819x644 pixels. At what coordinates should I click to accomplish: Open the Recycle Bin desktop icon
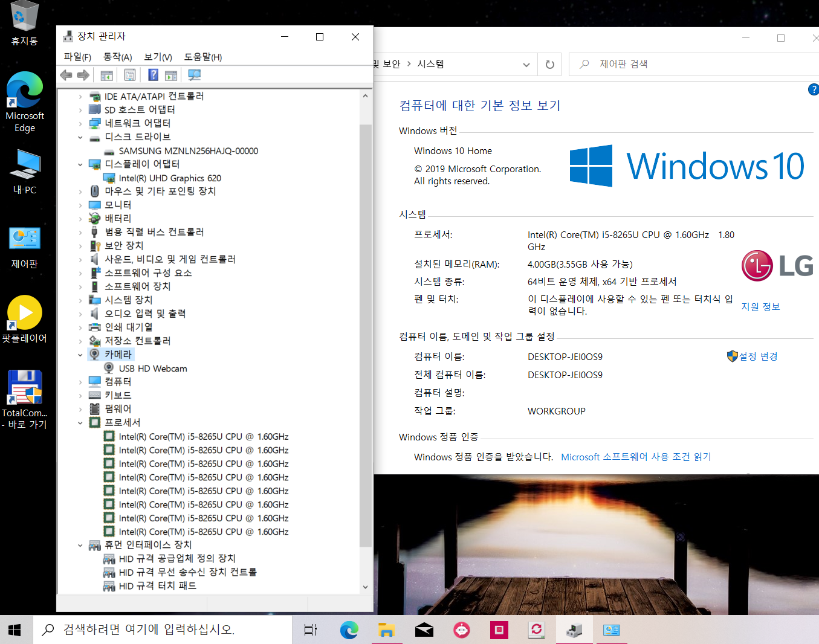click(x=24, y=23)
